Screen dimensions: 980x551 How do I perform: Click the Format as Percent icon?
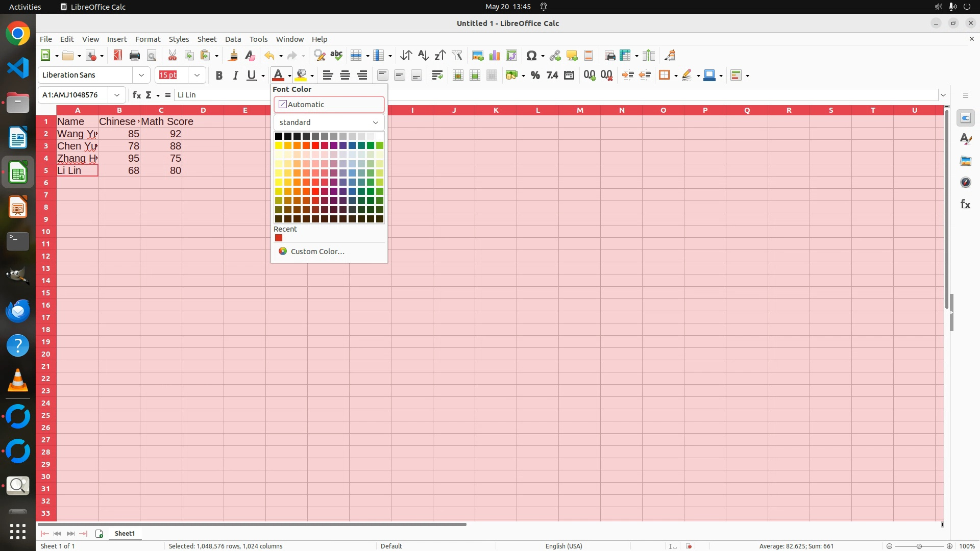click(535, 76)
